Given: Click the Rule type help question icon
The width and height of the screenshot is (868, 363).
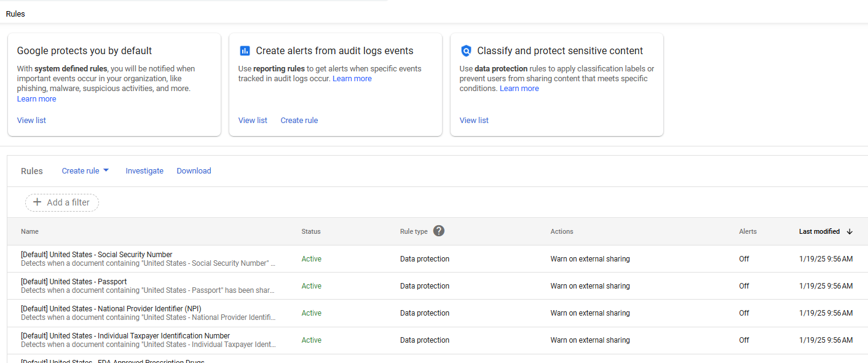Looking at the screenshot, I should pyautogui.click(x=438, y=231).
